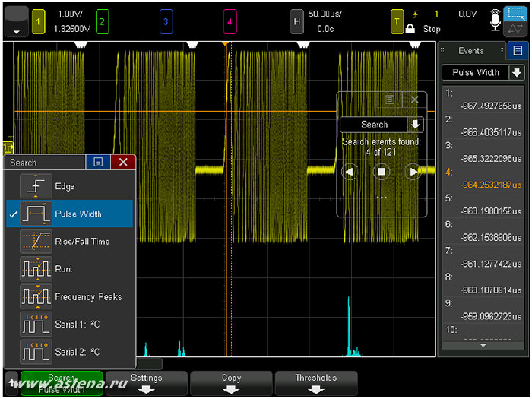Open the horizontal H settings badge
The width and height of the screenshot is (532, 399).
(x=297, y=22)
